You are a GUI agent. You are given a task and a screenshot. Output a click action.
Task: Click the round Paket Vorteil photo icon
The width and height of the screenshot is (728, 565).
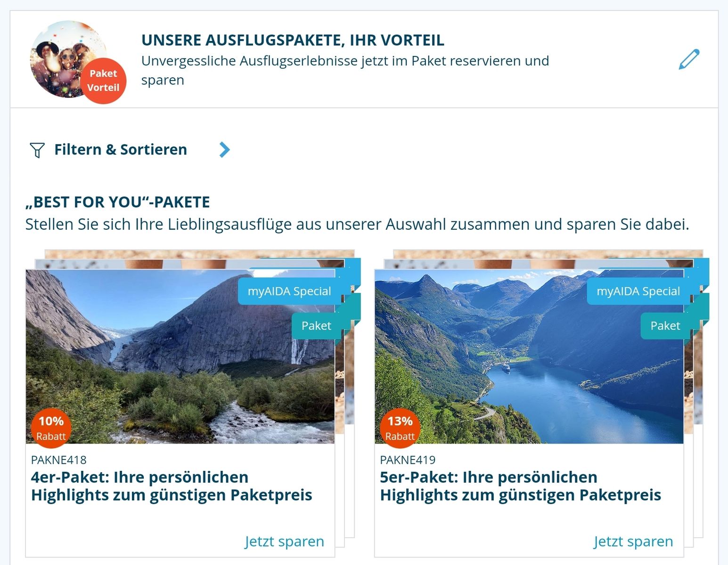click(x=69, y=59)
